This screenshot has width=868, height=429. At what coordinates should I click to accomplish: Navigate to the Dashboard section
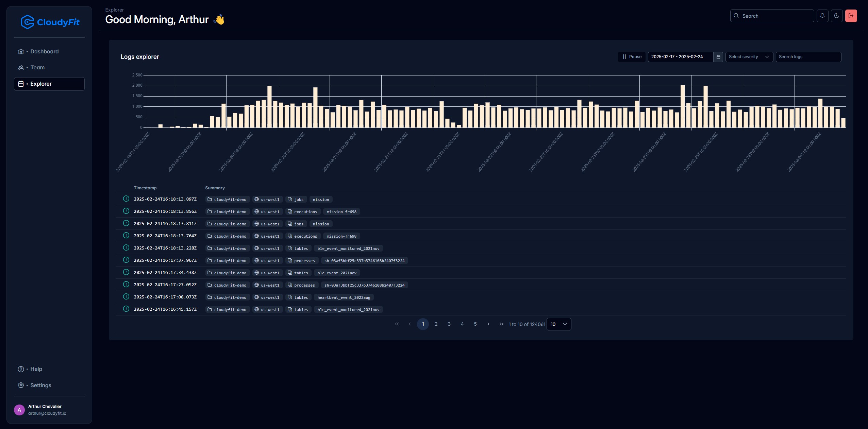[44, 51]
